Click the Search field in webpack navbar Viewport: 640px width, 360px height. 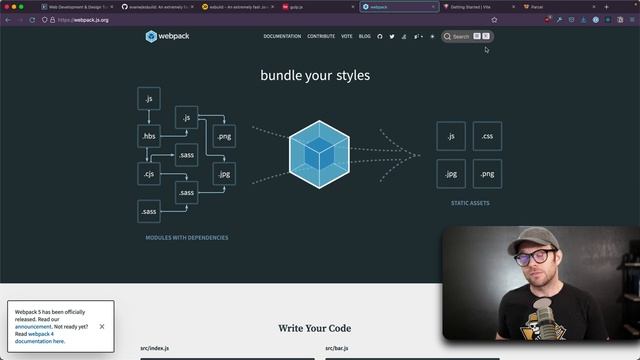coord(467,36)
